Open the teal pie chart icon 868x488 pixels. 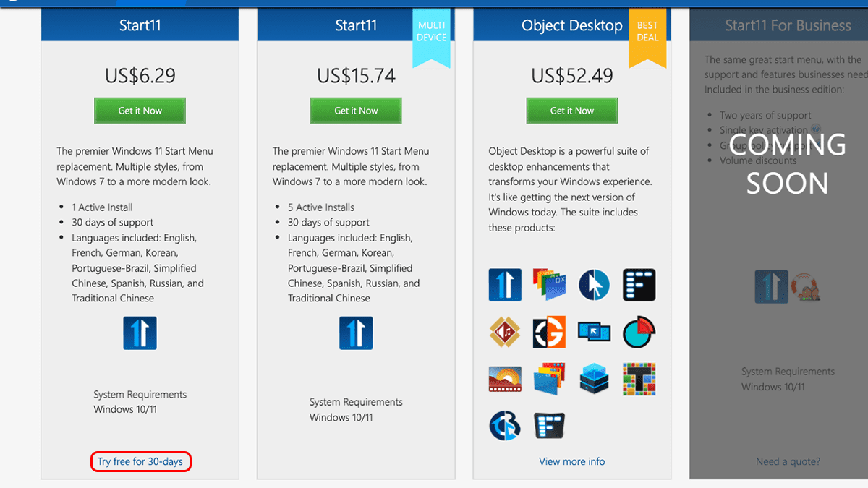point(639,332)
